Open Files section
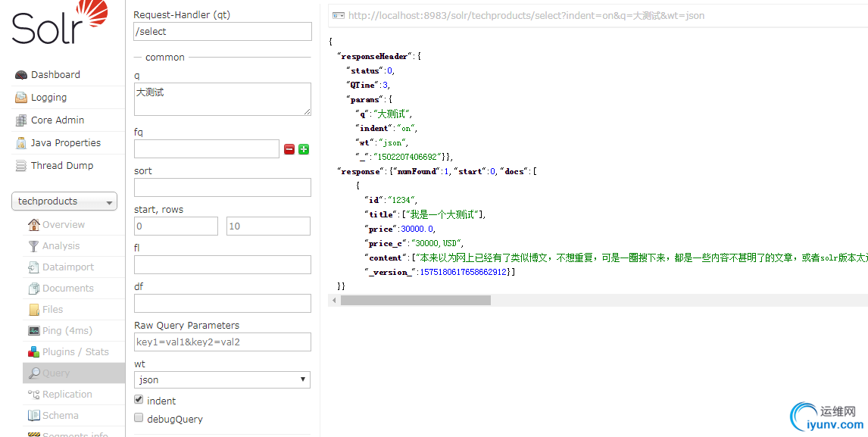 coord(52,310)
